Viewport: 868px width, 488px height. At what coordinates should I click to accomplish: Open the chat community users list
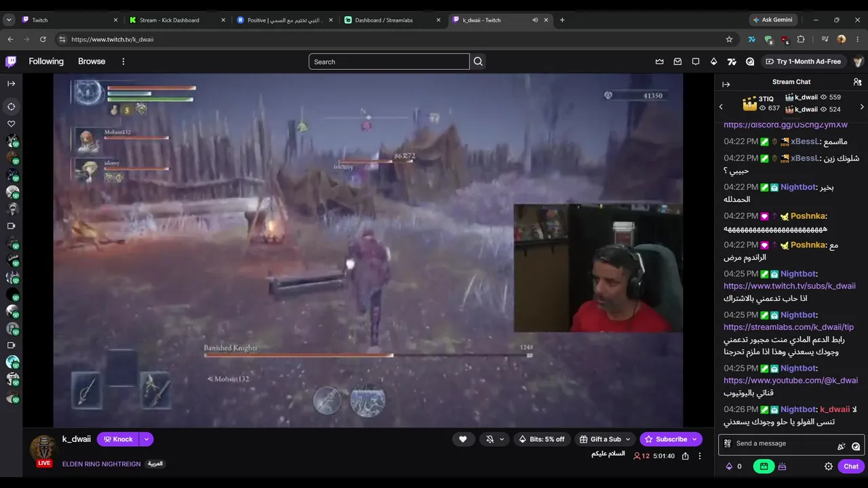coord(857,82)
